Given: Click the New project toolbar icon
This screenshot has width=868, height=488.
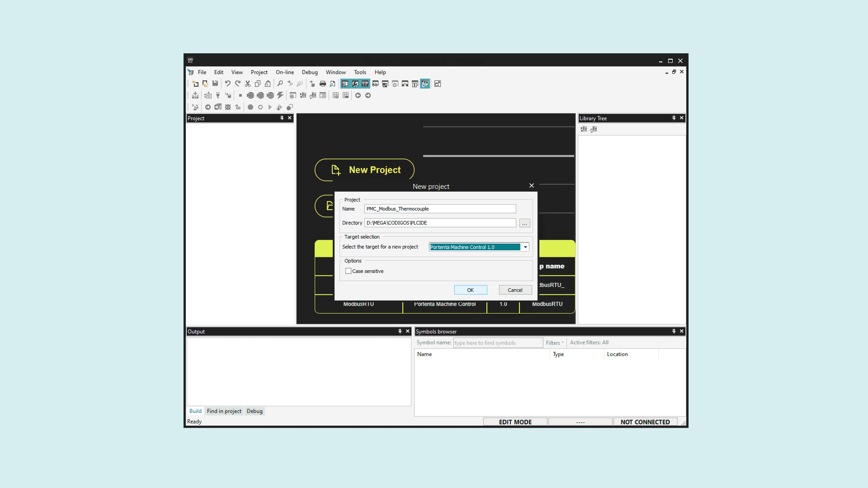Looking at the screenshot, I should click(x=195, y=84).
